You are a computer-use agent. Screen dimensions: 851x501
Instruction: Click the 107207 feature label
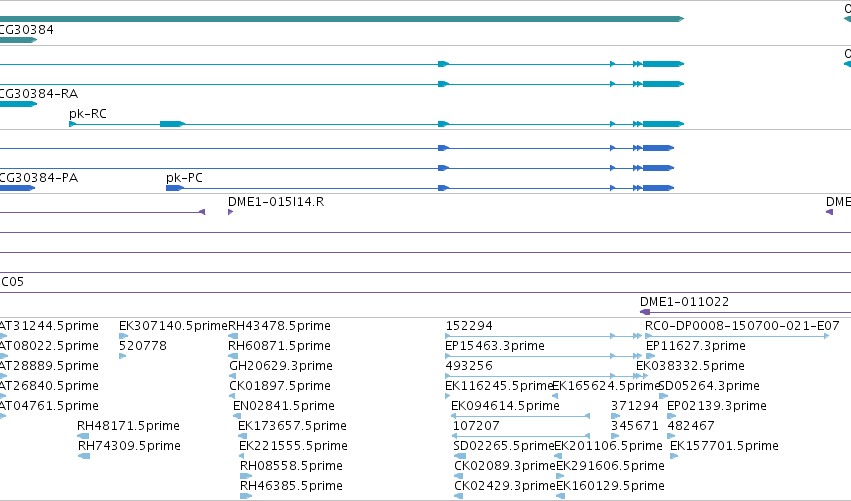point(476,426)
